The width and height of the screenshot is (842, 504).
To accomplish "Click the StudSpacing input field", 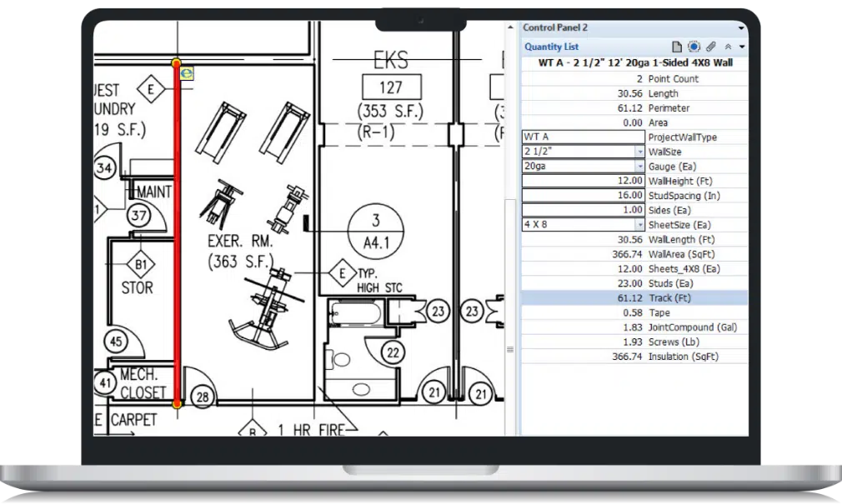I will point(583,196).
